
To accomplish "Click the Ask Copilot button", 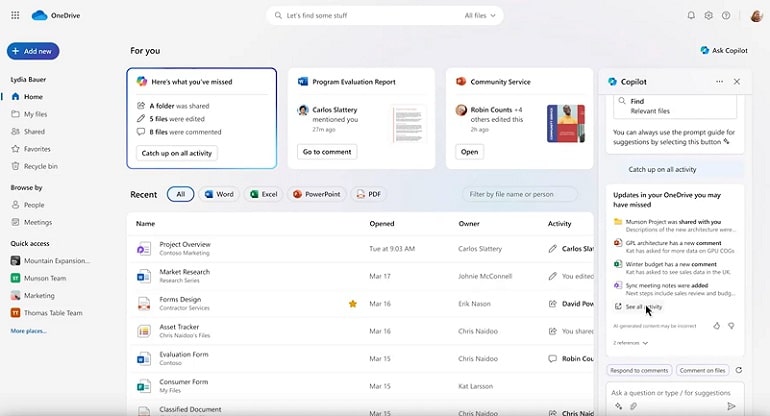I will coord(724,50).
